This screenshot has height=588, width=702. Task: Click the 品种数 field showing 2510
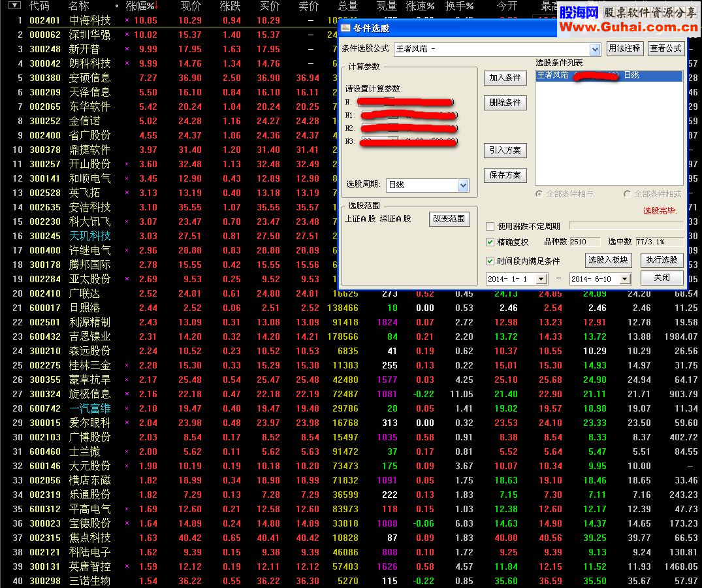tap(584, 242)
